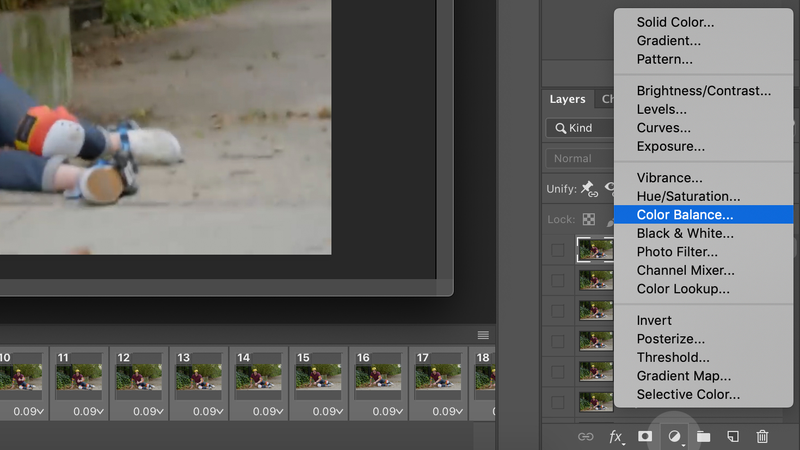Select animation frame 16 thumbnail
The height and width of the screenshot is (450, 800).
378,377
